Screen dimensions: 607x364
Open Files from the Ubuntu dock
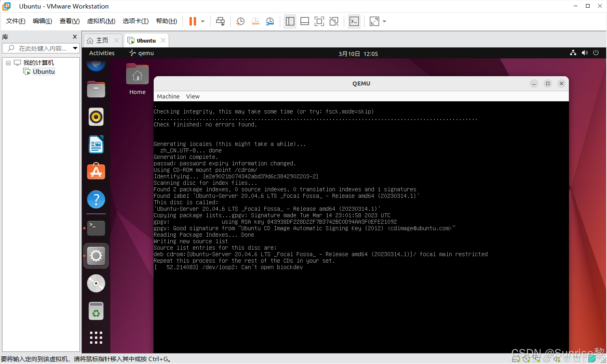pyautogui.click(x=96, y=90)
